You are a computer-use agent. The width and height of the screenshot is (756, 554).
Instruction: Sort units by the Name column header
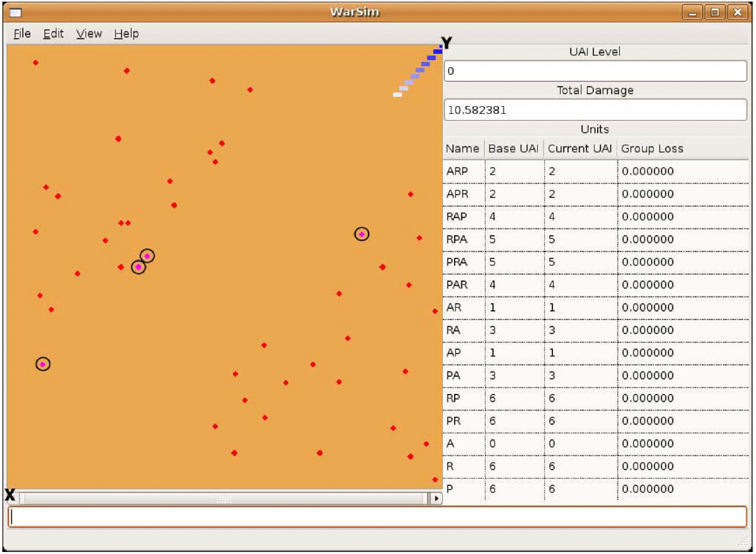tap(463, 148)
